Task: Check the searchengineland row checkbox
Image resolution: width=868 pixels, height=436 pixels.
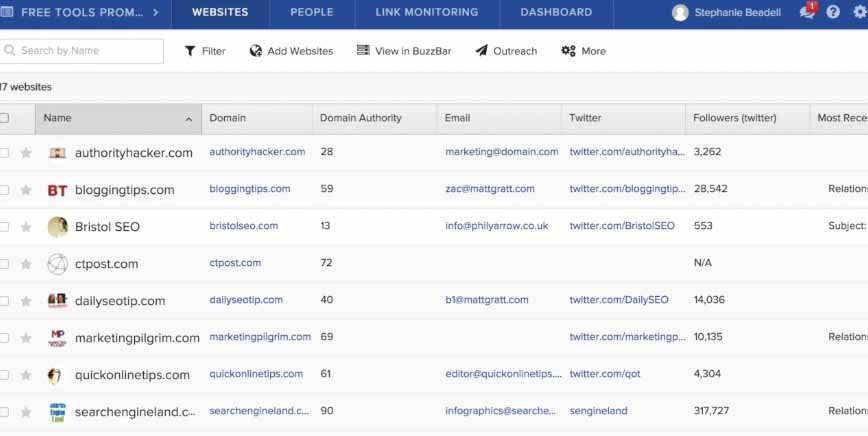Action: click(x=4, y=412)
